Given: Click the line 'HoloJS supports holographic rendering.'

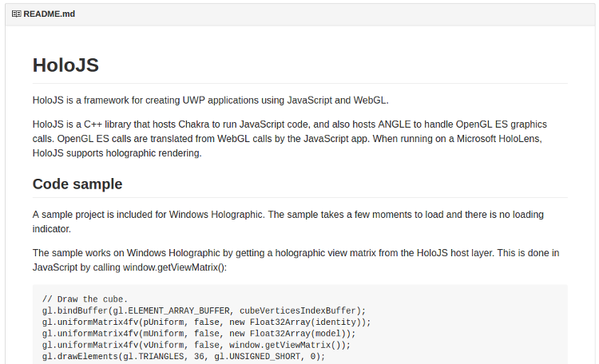Looking at the screenshot, I should tap(117, 153).
